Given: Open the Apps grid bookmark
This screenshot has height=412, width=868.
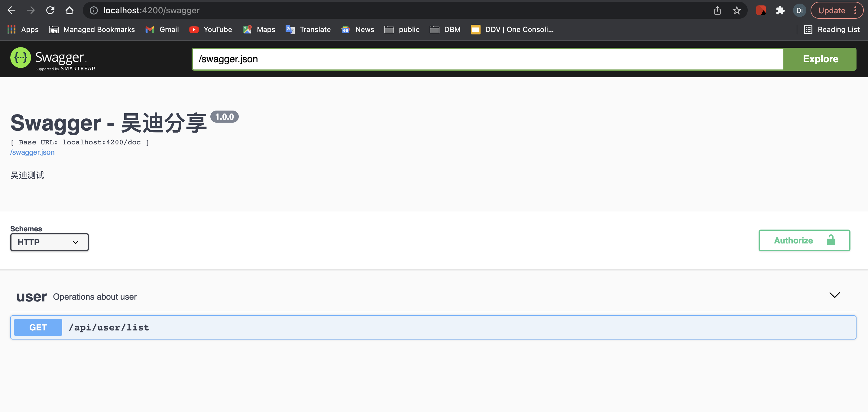Looking at the screenshot, I should [x=23, y=30].
